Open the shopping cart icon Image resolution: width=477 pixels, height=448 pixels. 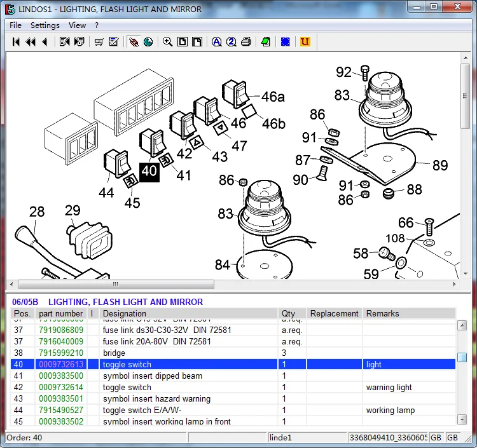99,42
